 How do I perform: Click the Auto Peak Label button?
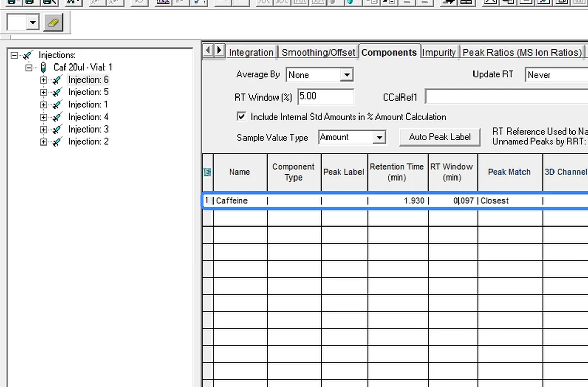439,137
